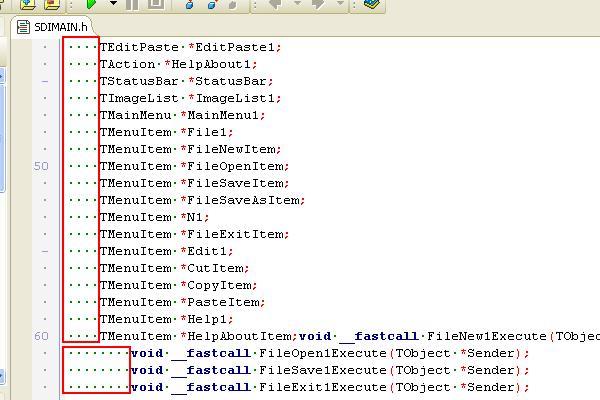Click the Forward navigation arrow
The image size is (600, 400).
click(318, 4)
